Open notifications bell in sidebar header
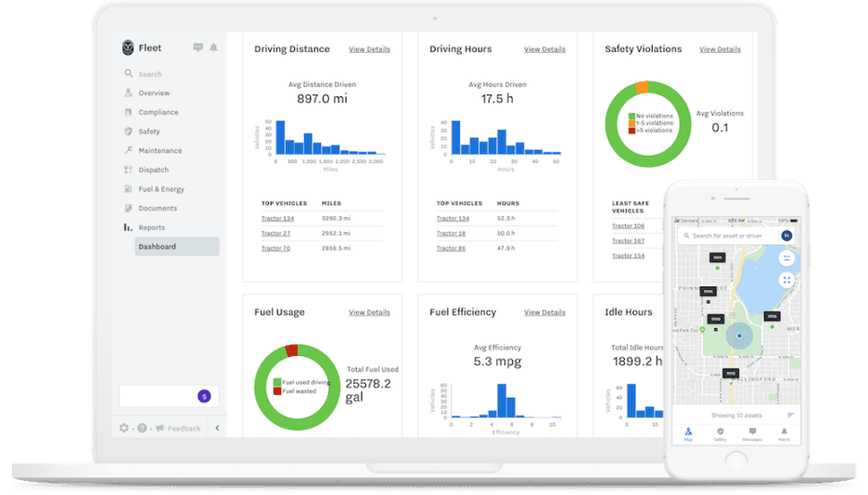Viewport: 868px width, 495px height. [x=213, y=47]
